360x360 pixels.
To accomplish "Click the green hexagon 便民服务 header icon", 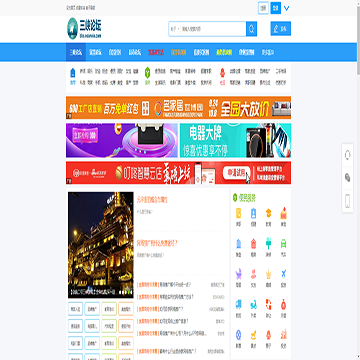I will 235,198.
